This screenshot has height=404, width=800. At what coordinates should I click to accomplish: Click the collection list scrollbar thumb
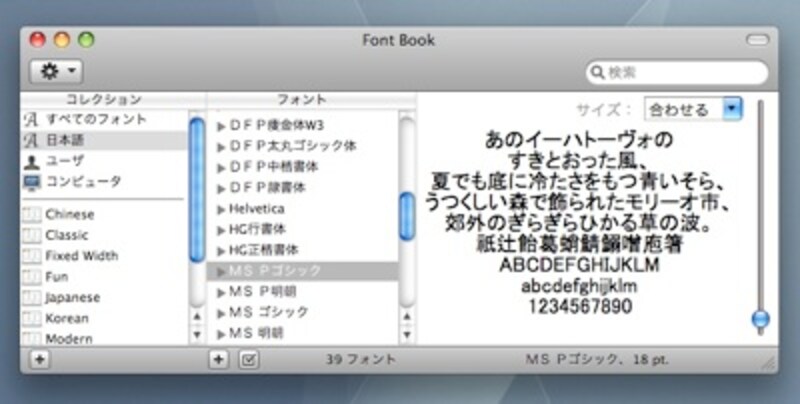(x=197, y=190)
